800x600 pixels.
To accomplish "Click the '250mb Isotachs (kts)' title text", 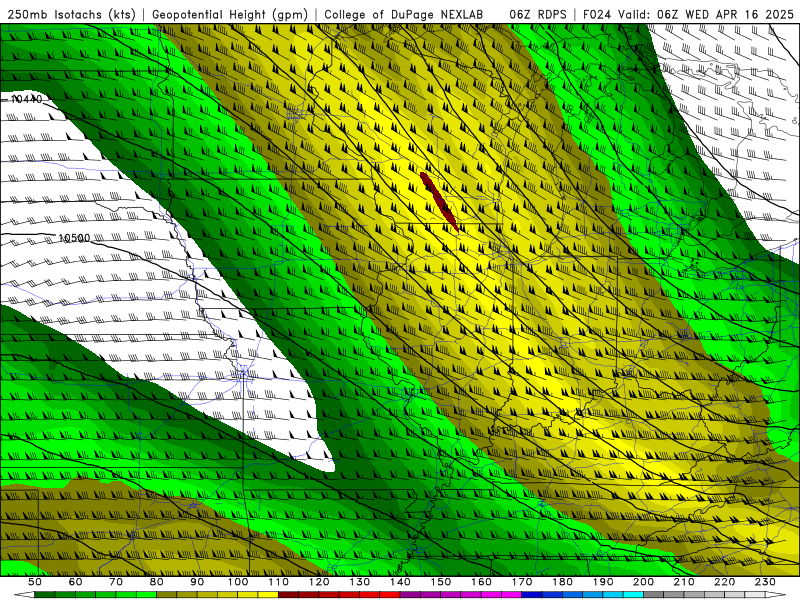I will (x=71, y=14).
